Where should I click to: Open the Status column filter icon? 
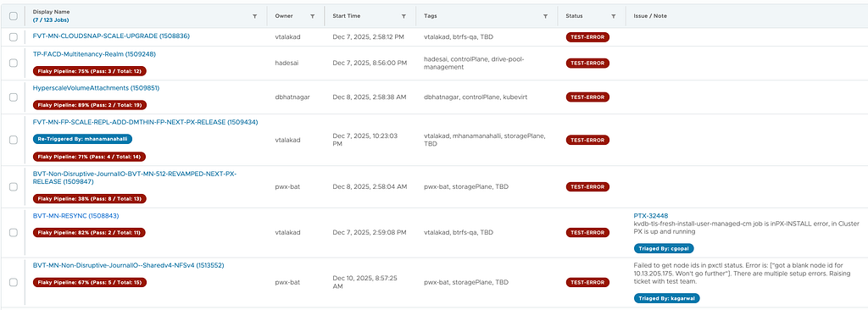(x=614, y=17)
